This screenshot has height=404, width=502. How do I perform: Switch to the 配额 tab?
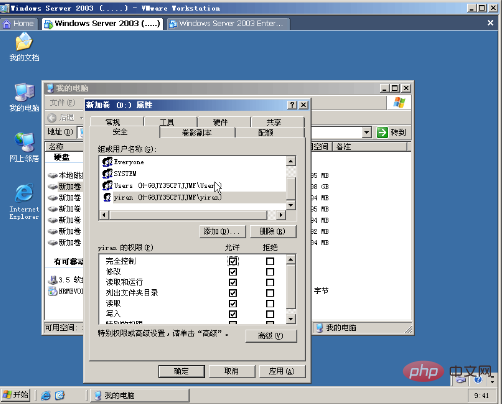click(x=269, y=133)
